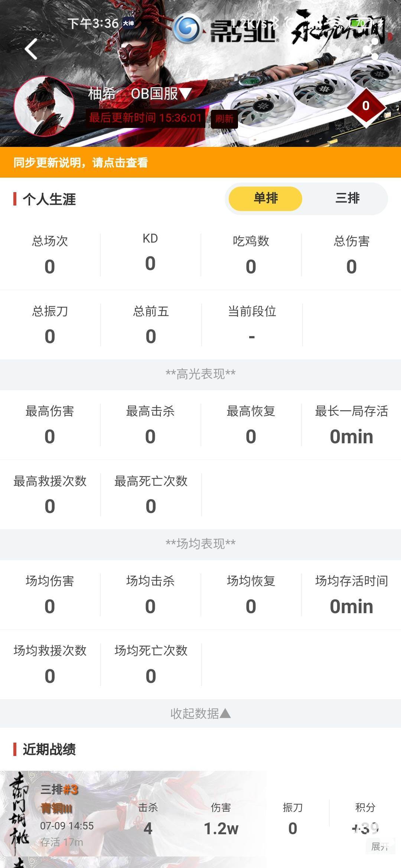Open the OB国服 server dropdown
Image resolution: width=401 pixels, height=868 pixels.
161,94
